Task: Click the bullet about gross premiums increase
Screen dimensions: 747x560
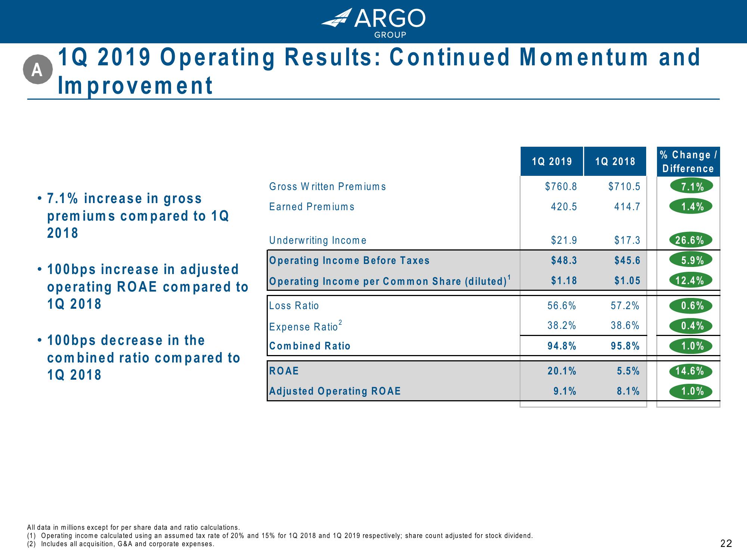Action: [134, 215]
